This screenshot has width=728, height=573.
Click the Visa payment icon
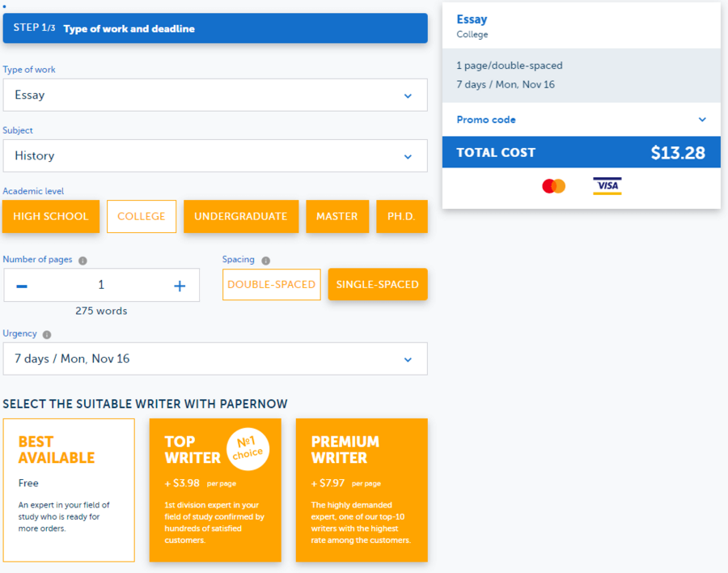click(607, 186)
